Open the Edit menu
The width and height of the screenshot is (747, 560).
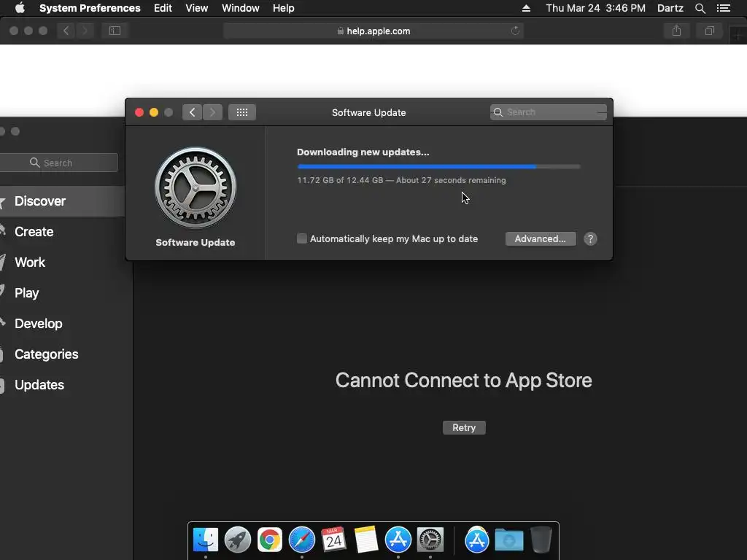(x=163, y=8)
